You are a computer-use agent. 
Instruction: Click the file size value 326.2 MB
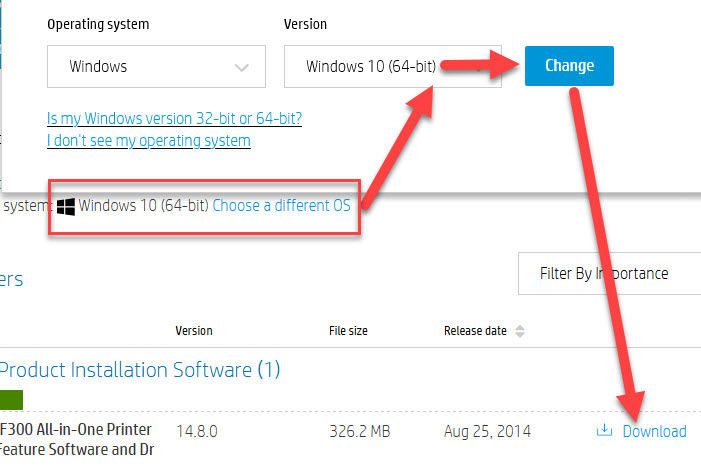pyautogui.click(x=359, y=432)
